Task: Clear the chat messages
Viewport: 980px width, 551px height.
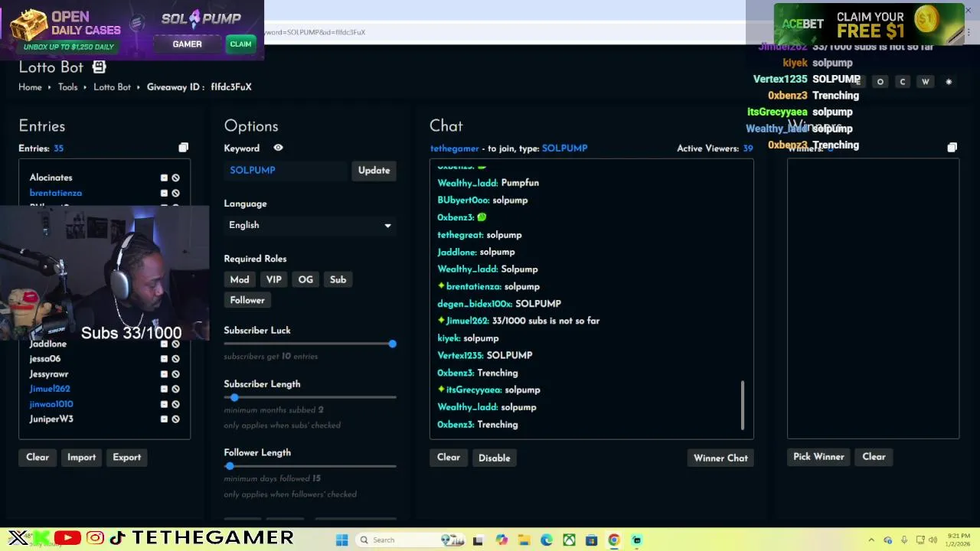Action: point(449,458)
